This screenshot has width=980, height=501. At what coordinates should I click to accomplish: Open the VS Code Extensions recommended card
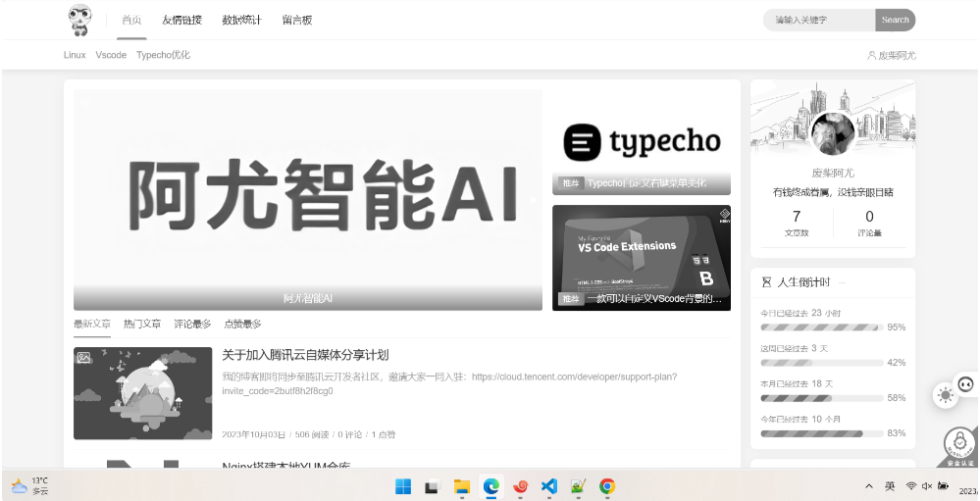point(642,258)
